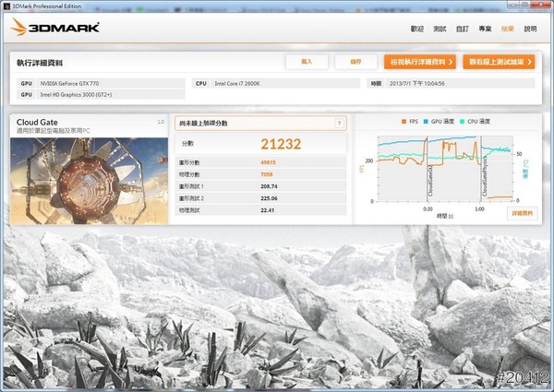The image size is (554, 392).
Task: Click the 儲存 (Save) button
Action: click(355, 62)
